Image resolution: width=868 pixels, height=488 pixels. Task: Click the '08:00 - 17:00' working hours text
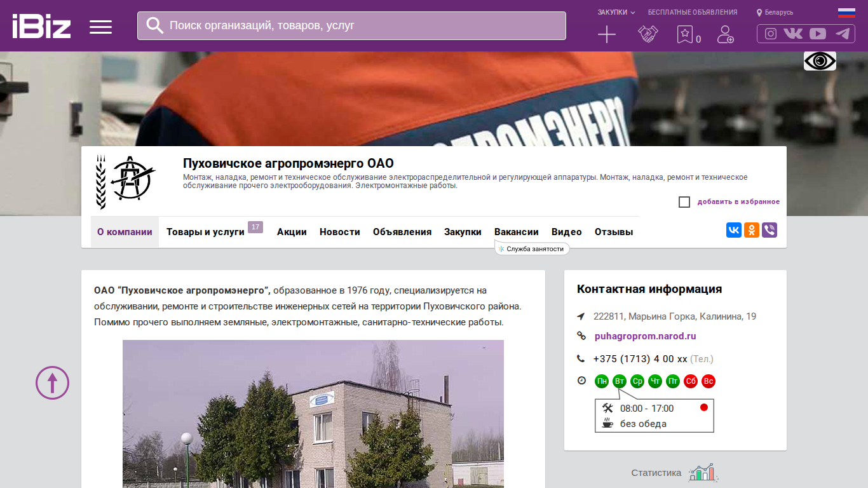647,408
